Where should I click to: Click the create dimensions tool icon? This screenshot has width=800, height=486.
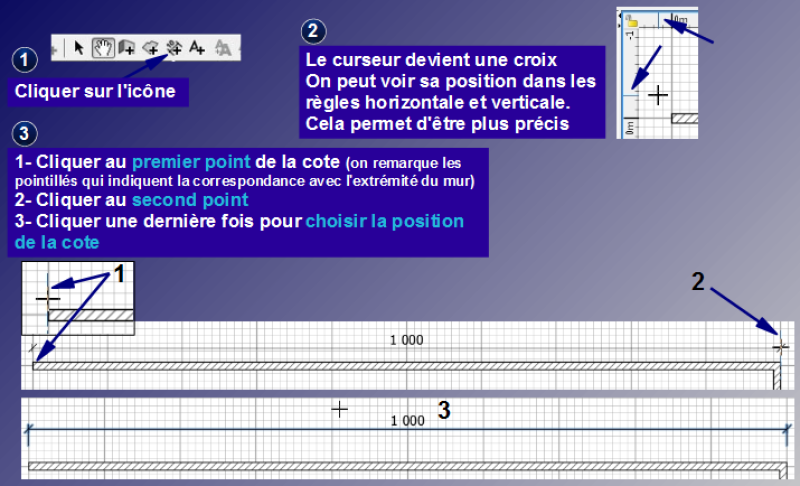point(173,46)
